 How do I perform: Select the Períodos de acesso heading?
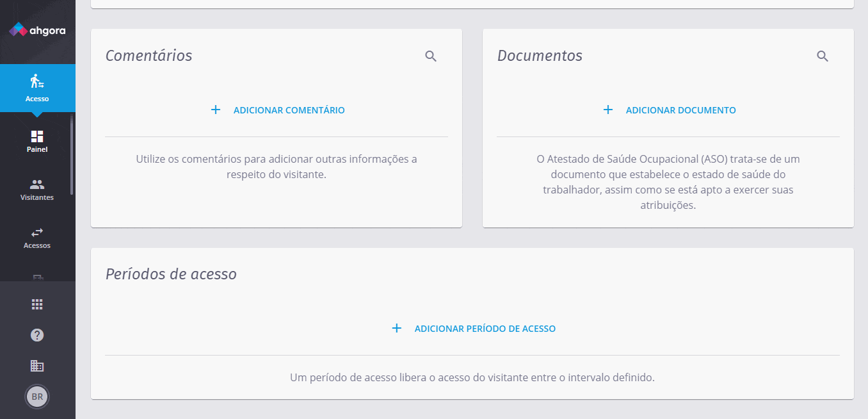click(x=171, y=274)
